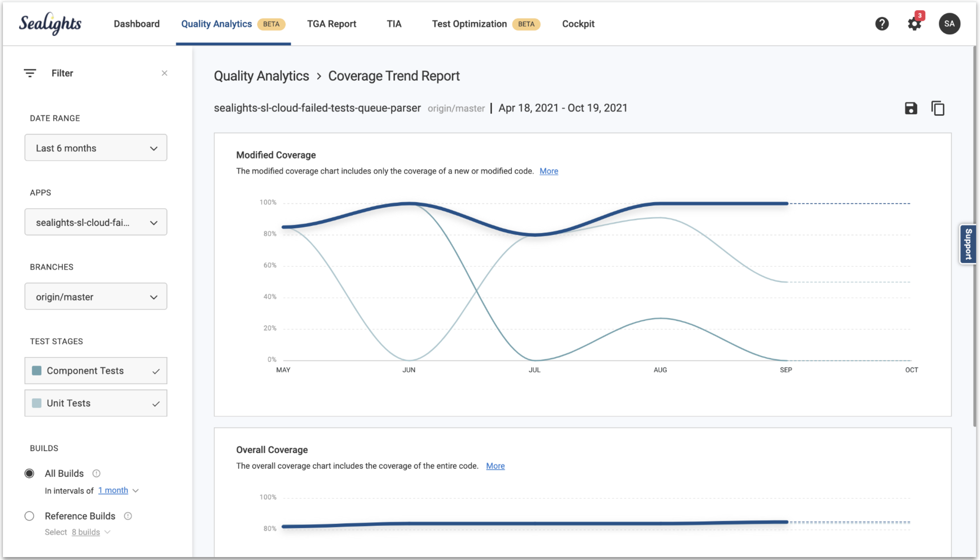Expand the origin/master branches dropdown
The image size is (980, 560).
pyautogui.click(x=96, y=296)
